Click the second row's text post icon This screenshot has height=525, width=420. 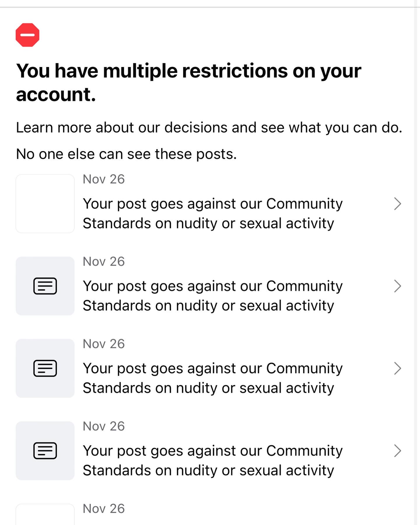click(x=45, y=286)
